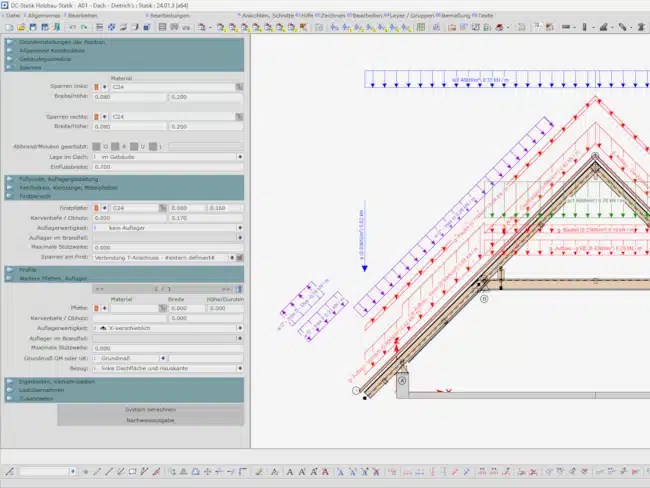Open the Texte menu
Screen dimensions: 650x488
click(485, 15)
